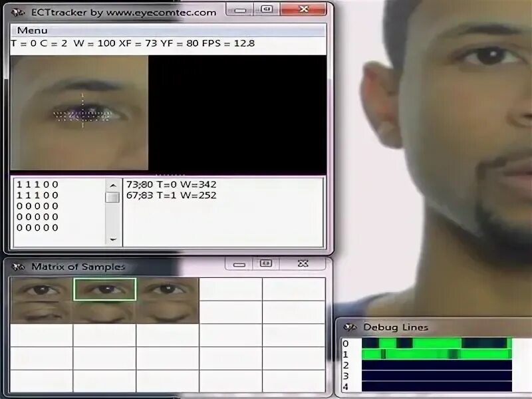Screen dimensions: 532x399
Task: Select the third open eye sample thumbnail
Action: (168, 289)
